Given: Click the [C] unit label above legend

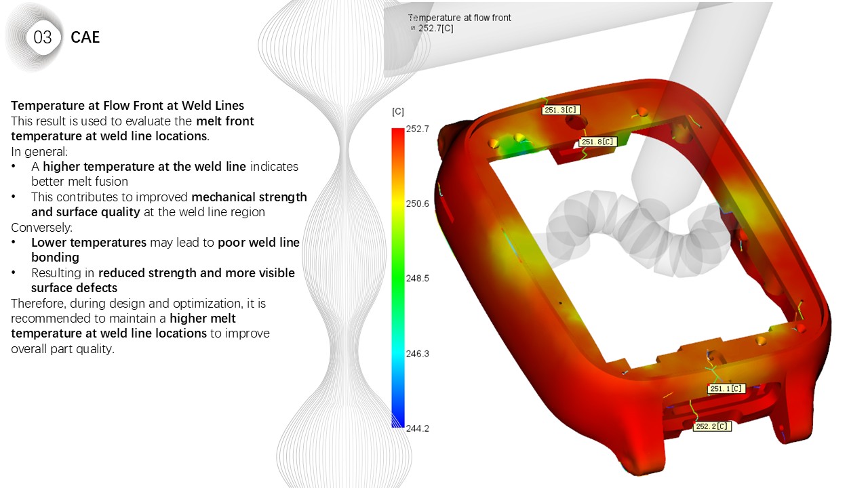Looking at the screenshot, I should [x=398, y=111].
